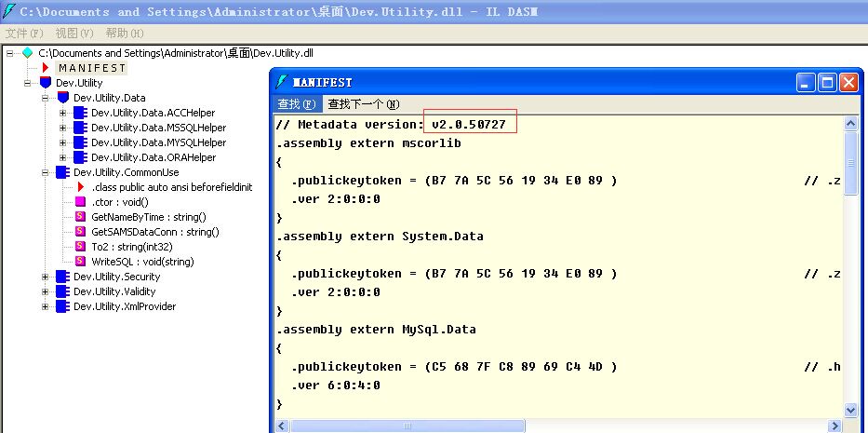Expand the Dev.Utility.Validity class

[46, 291]
